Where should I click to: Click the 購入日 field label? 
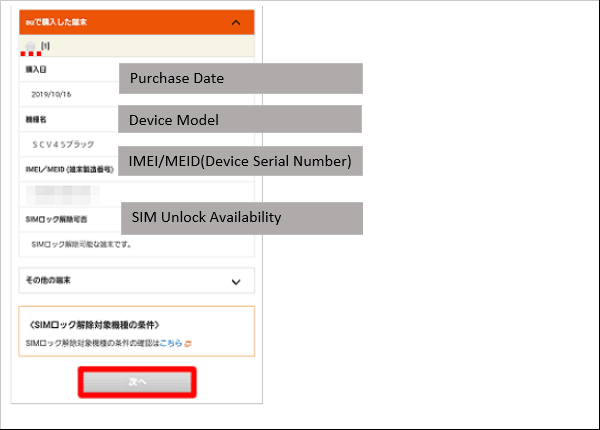[x=36, y=70]
